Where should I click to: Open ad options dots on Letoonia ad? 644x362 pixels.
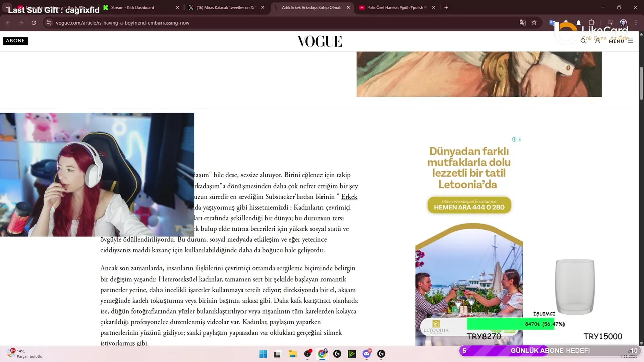520,139
